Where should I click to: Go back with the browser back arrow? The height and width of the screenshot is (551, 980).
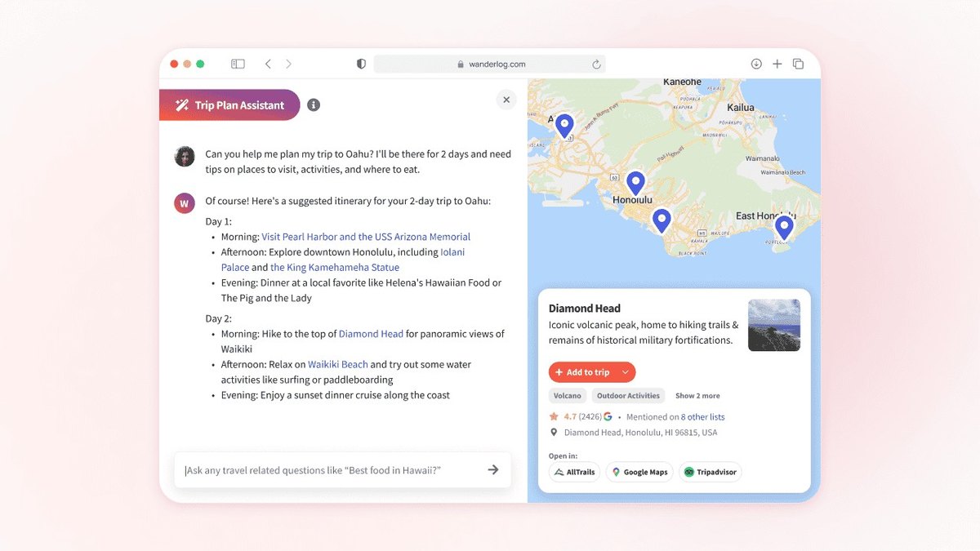click(268, 64)
